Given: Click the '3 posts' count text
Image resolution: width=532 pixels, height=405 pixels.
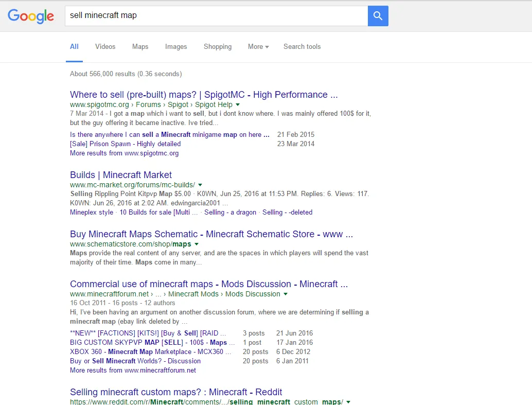Looking at the screenshot, I should point(254,333).
